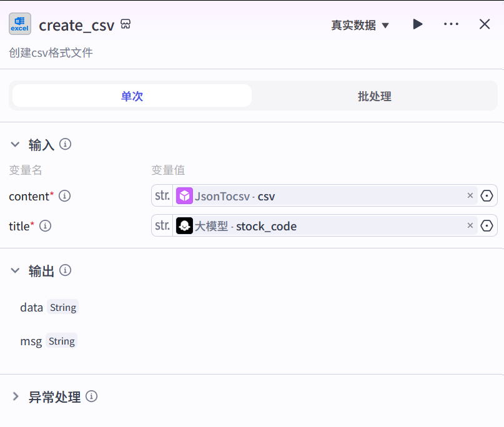Click the 变量值 column header
The width and height of the screenshot is (504, 427).
click(x=168, y=170)
